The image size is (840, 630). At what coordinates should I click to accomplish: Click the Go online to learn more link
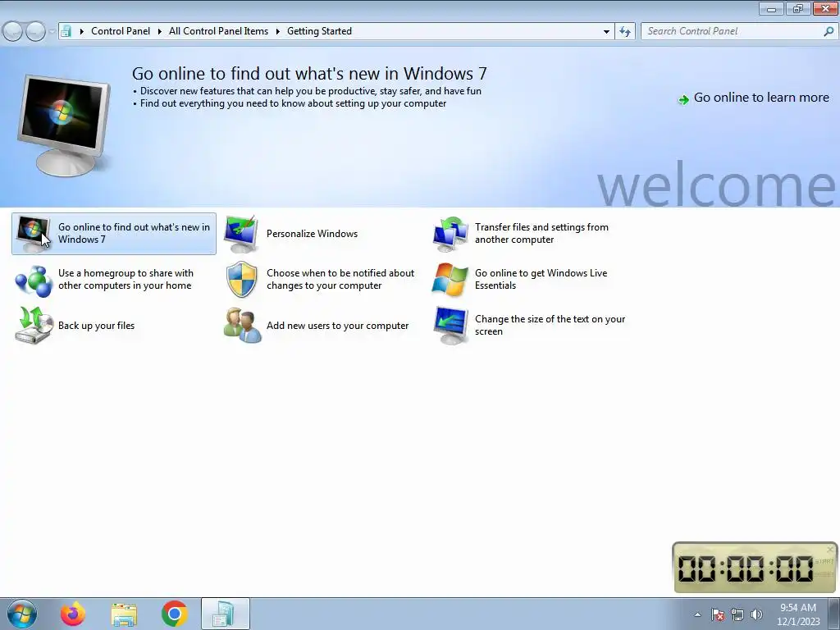(x=761, y=98)
